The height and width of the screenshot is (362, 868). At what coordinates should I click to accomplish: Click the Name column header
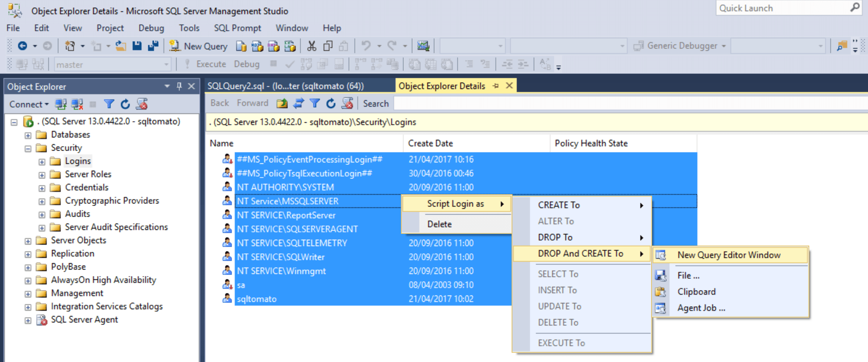(304, 143)
